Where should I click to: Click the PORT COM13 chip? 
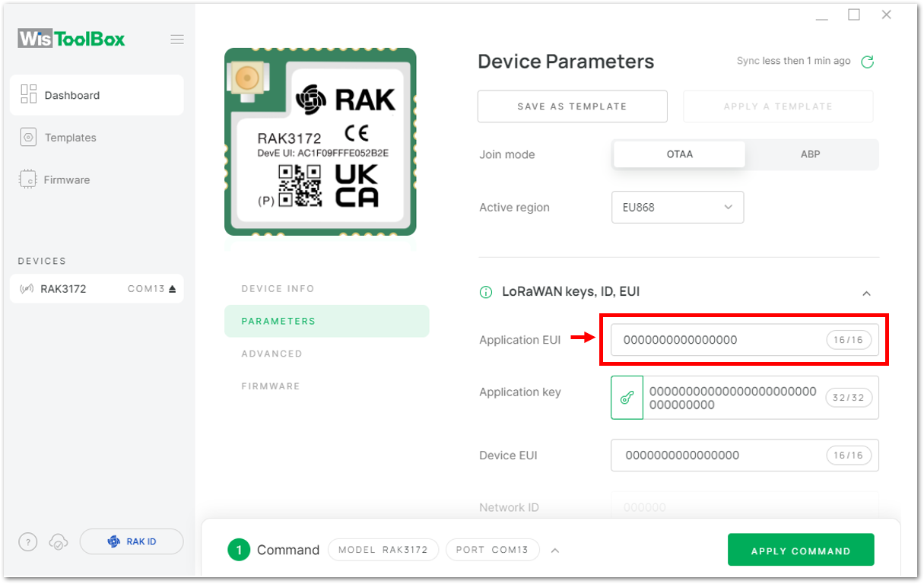point(492,550)
